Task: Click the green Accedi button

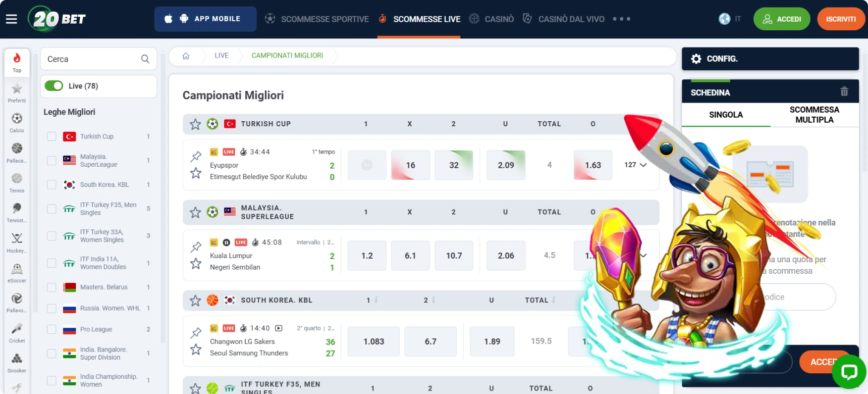Action: point(782,19)
